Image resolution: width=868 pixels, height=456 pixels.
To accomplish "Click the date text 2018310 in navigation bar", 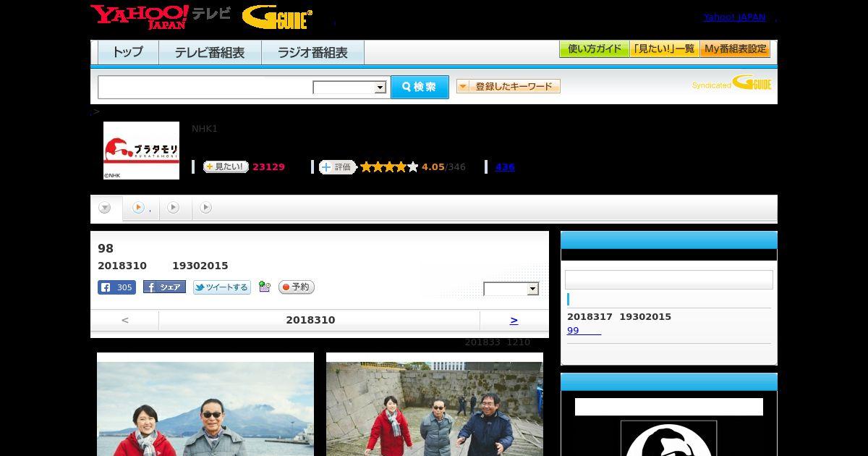I will point(310,320).
